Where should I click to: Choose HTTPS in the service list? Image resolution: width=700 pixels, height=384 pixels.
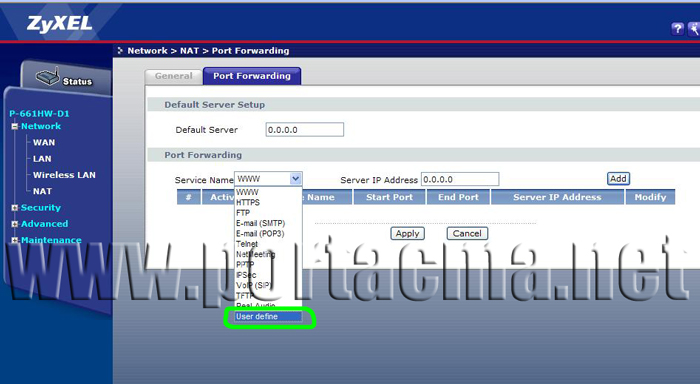coord(248,202)
